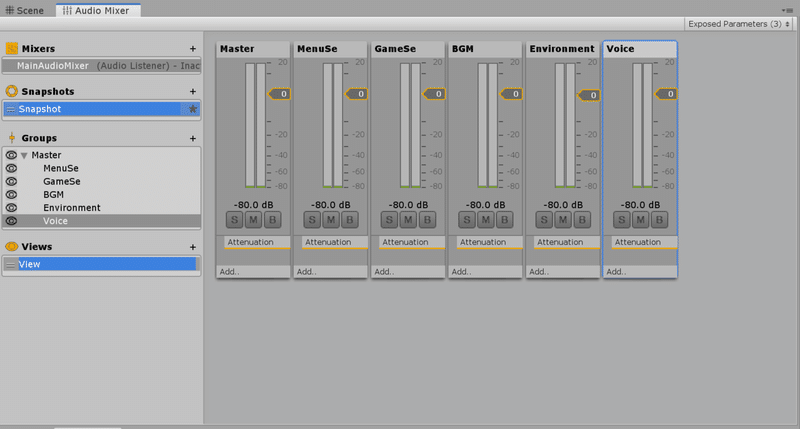Screen dimensions: 800x429
Task: Open Add effect menu on MenuSe strip
Action: point(331,272)
